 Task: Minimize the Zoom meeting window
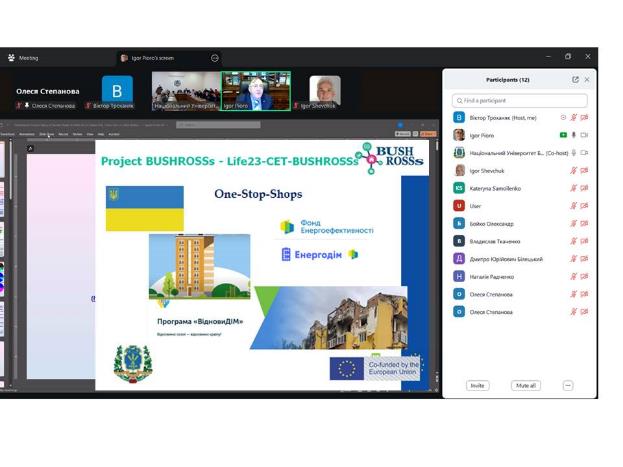tap(549, 56)
